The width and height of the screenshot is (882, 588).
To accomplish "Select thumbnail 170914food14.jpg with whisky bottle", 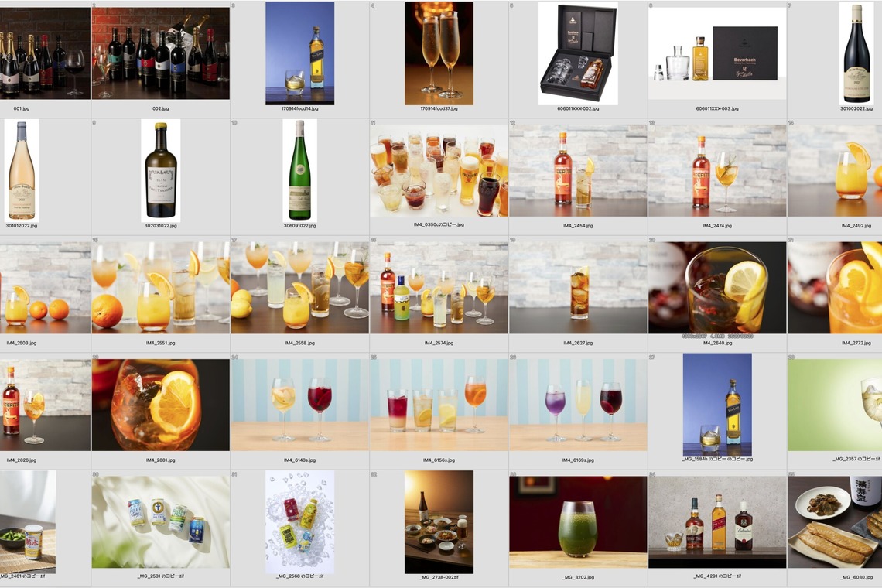I will (299, 53).
